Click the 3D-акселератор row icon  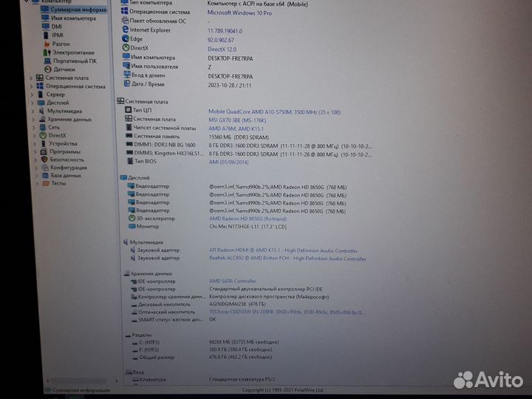(132, 218)
